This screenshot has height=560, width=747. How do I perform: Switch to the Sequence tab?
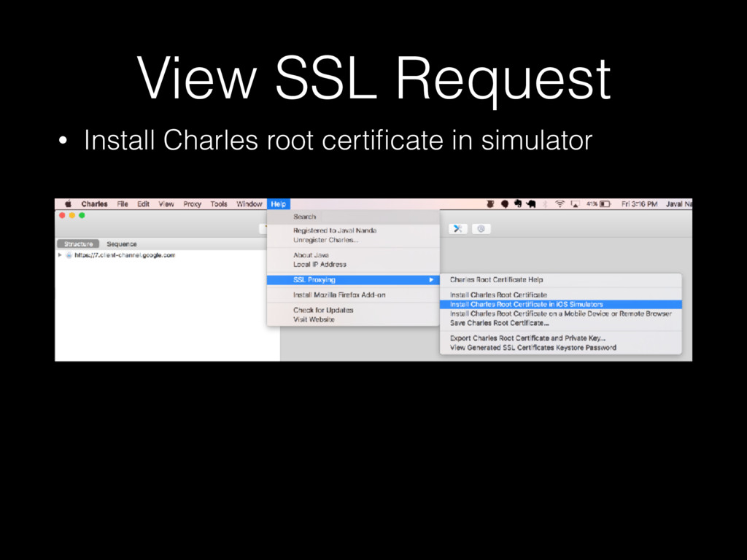tap(122, 244)
